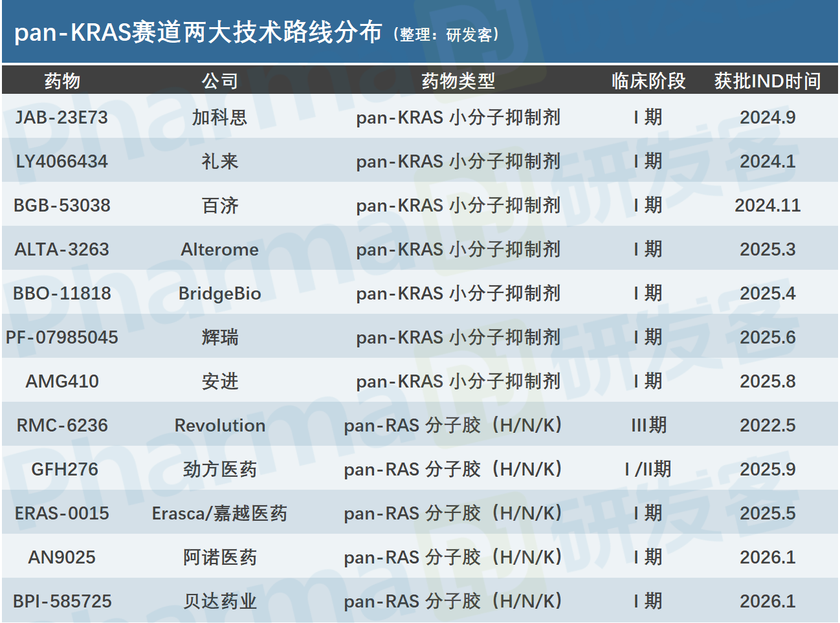
Task: Select the 药物类型 column header
Action: click(x=458, y=81)
